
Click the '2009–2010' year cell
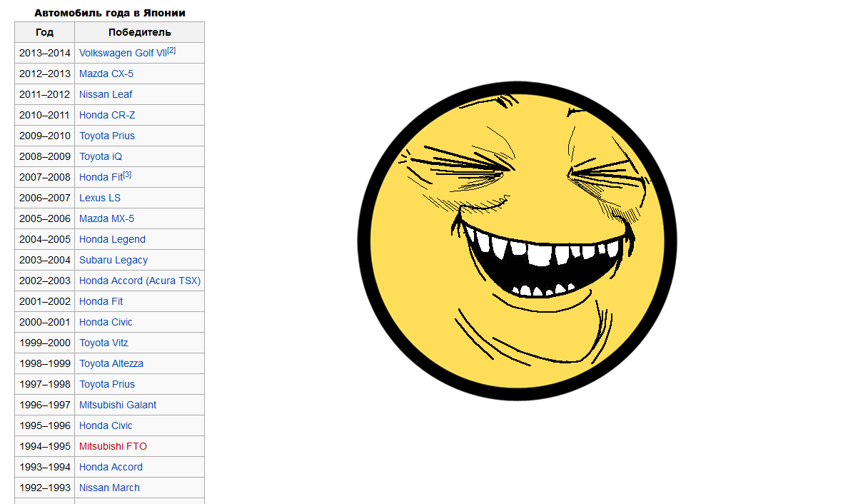[x=45, y=136]
